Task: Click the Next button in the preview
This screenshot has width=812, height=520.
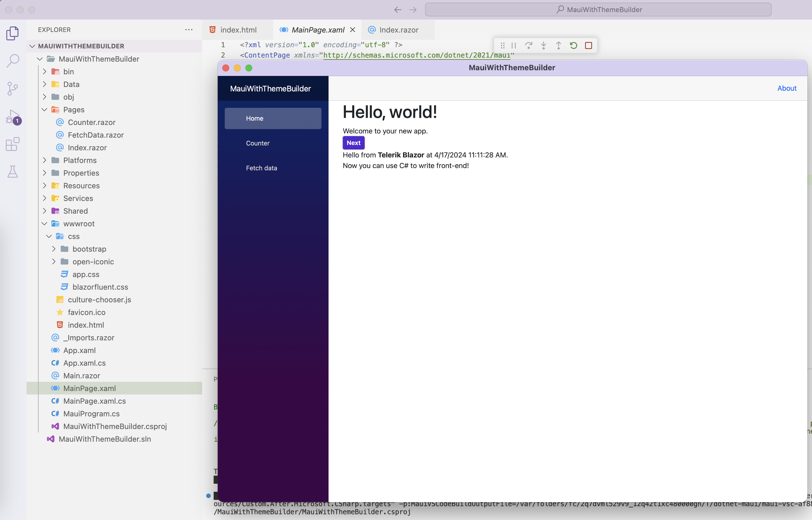Action: 353,143
